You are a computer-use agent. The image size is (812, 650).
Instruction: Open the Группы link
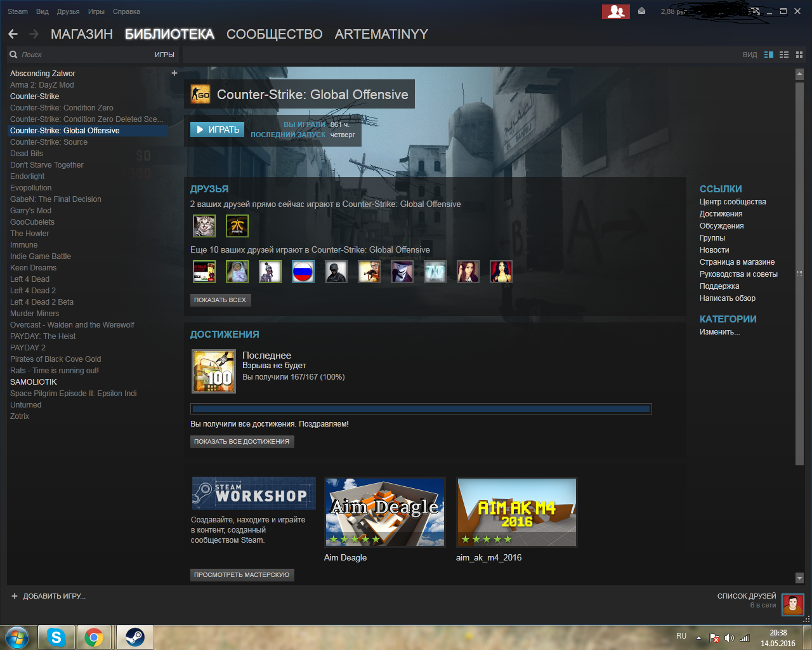tap(712, 238)
